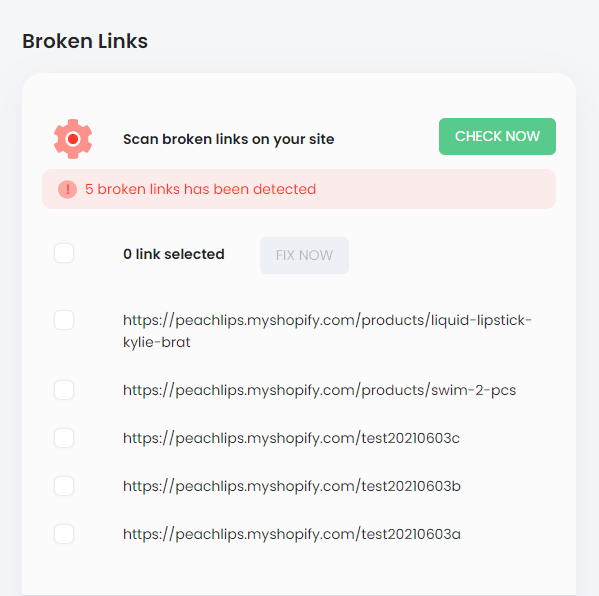This screenshot has width=599, height=596.
Task: Click the disabled FIX NOW button
Action: coord(304,255)
